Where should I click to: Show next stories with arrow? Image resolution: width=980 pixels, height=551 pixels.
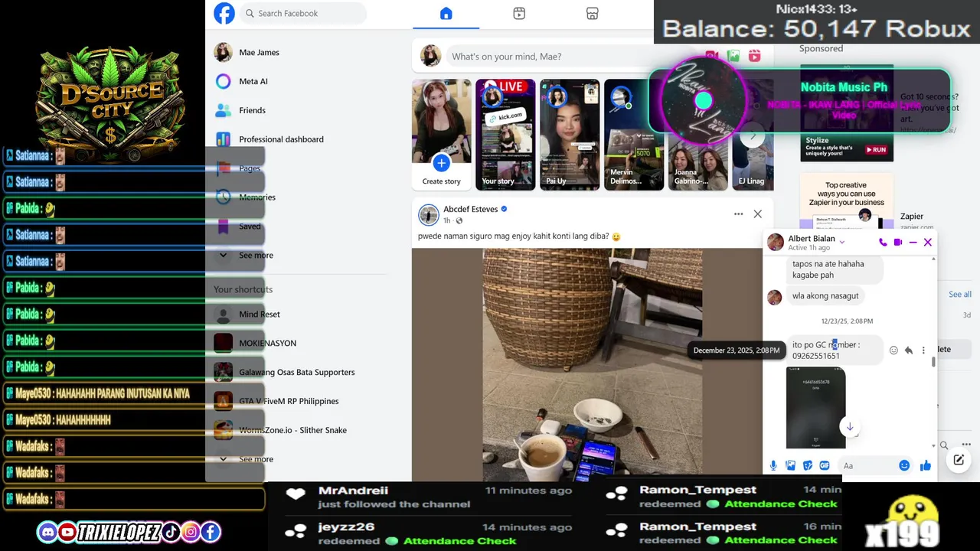tap(753, 135)
